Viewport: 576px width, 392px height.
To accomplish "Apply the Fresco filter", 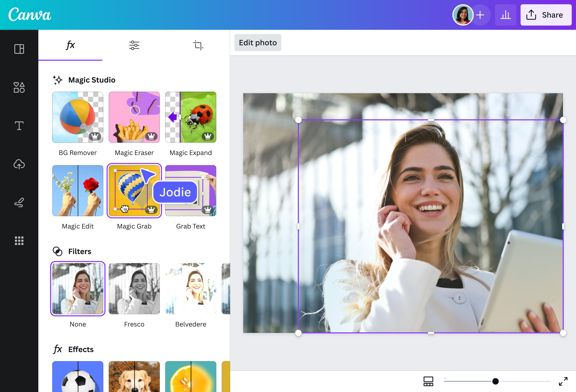I will click(x=134, y=289).
